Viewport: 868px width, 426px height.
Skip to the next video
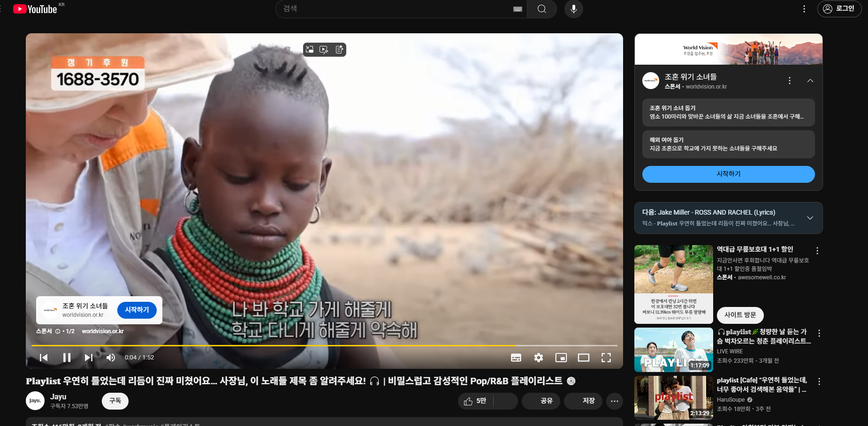pos(88,357)
